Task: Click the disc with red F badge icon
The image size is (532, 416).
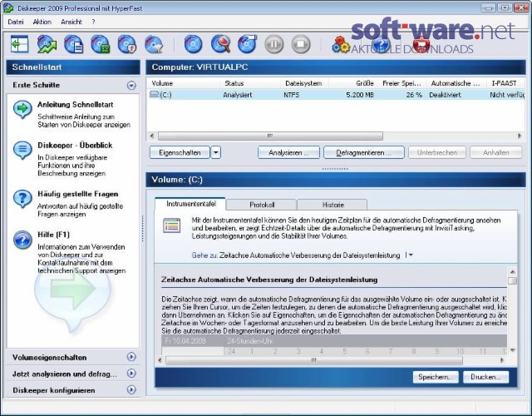Action: click(x=127, y=44)
